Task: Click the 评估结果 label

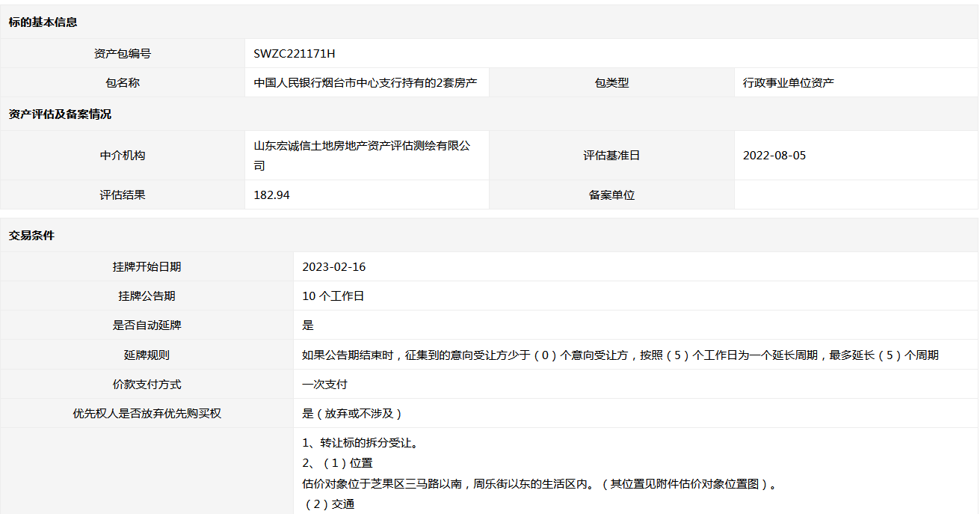Action: click(x=123, y=195)
